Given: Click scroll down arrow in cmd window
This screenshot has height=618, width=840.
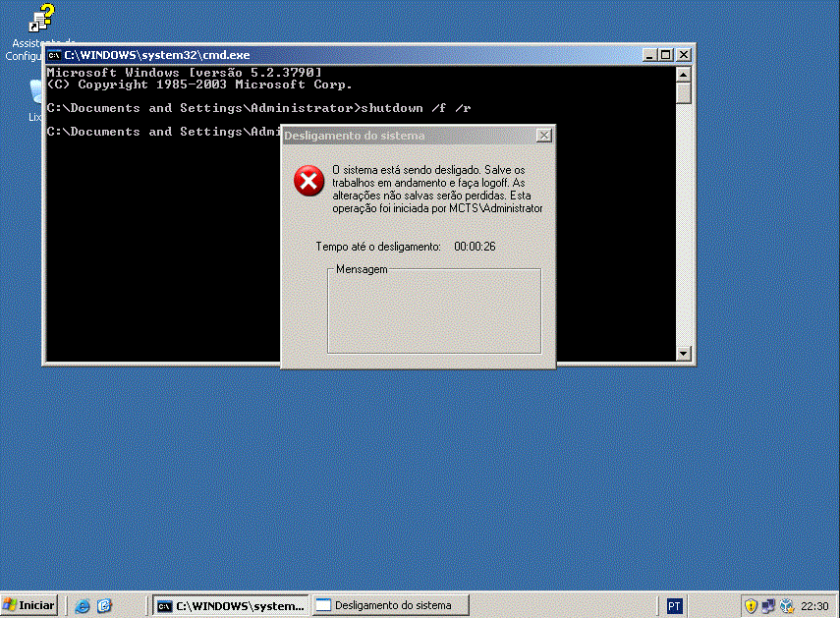Looking at the screenshot, I should [683, 354].
